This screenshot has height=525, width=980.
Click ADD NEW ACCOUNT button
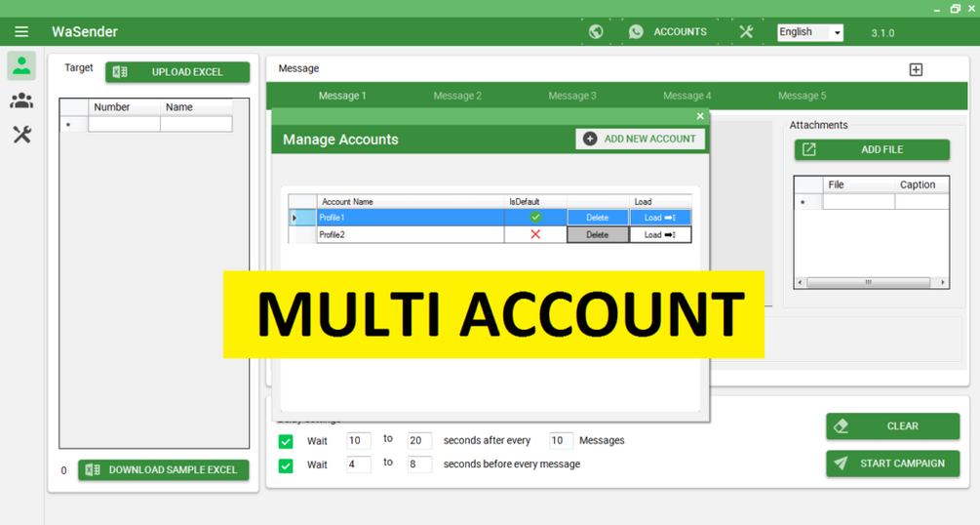640,139
